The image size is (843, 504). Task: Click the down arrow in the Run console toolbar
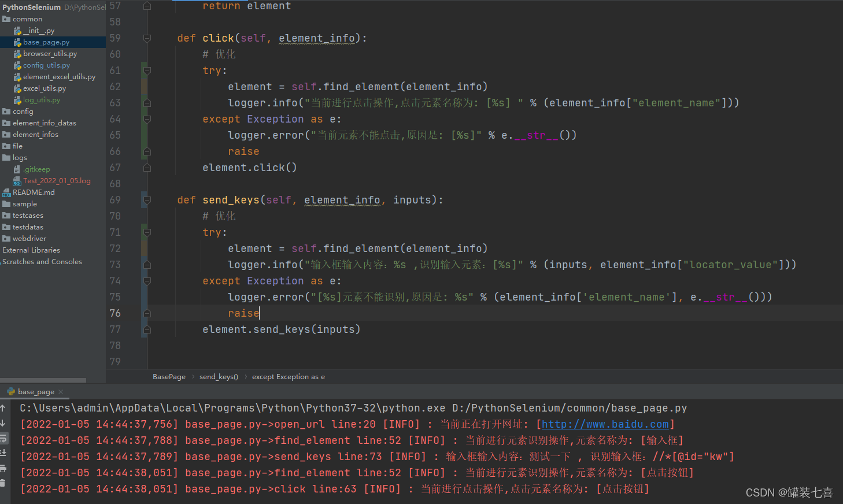click(x=3, y=423)
